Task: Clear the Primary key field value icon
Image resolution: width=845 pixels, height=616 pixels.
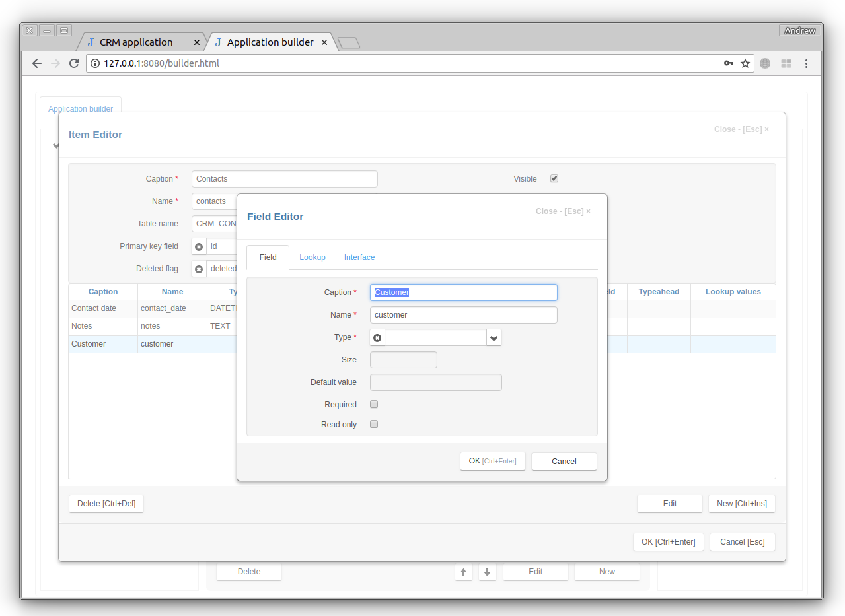Action: point(199,246)
